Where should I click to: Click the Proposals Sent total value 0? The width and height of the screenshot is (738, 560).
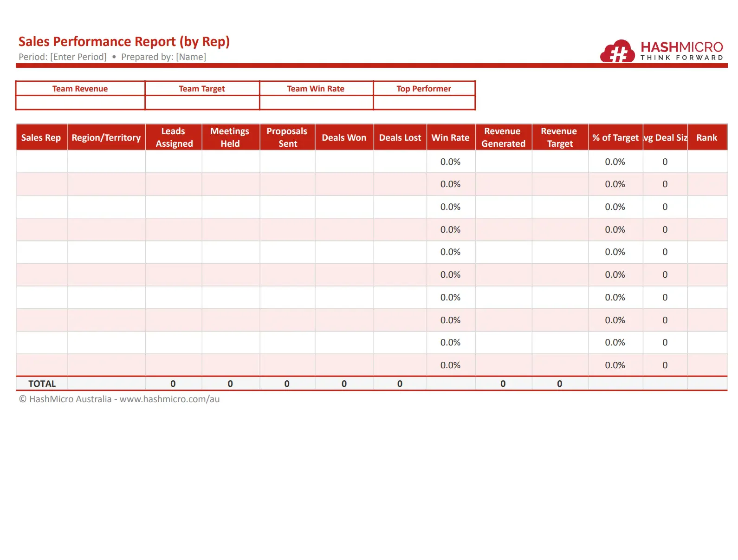(287, 384)
